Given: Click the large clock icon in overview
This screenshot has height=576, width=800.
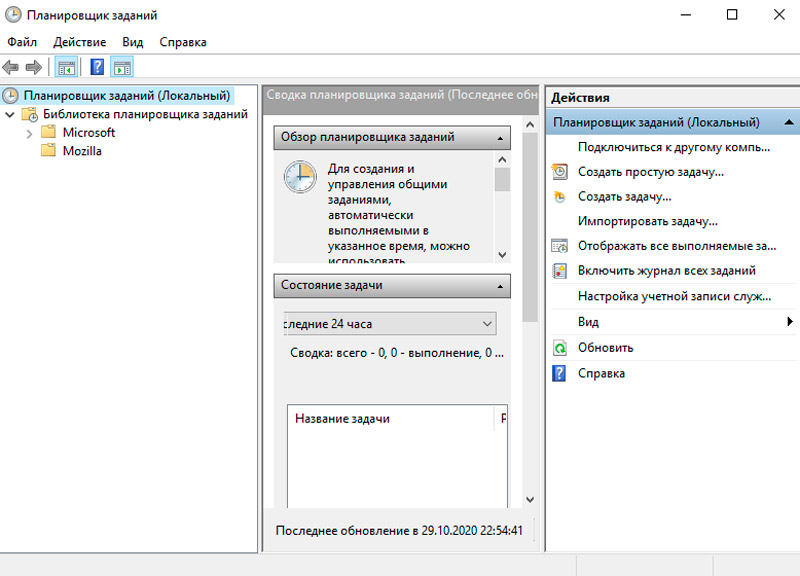Looking at the screenshot, I should point(300,177).
